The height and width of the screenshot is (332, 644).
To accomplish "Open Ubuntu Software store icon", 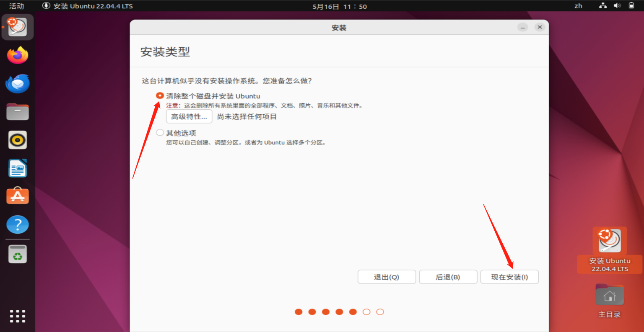I will pos(18,196).
